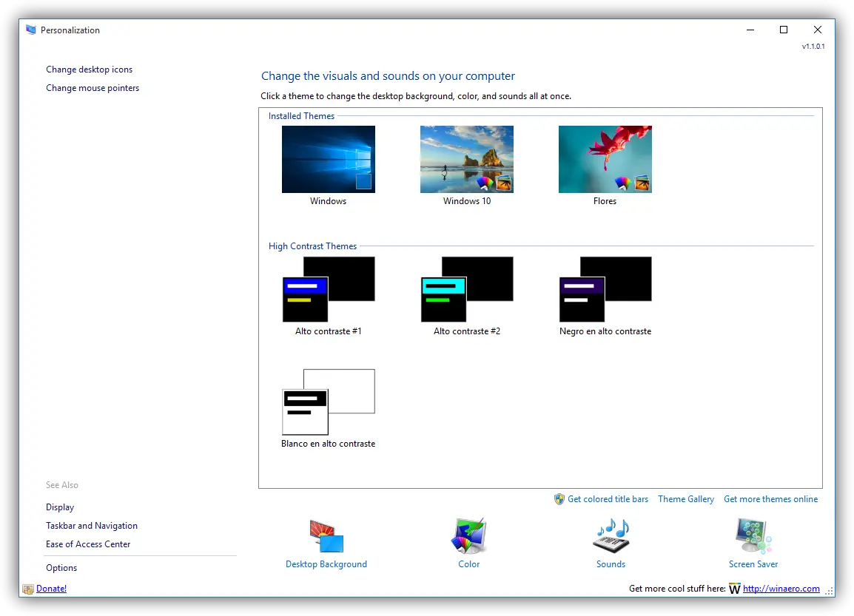The width and height of the screenshot is (854, 616).
Task: Visit the http://winaero.com link
Action: 781,589
